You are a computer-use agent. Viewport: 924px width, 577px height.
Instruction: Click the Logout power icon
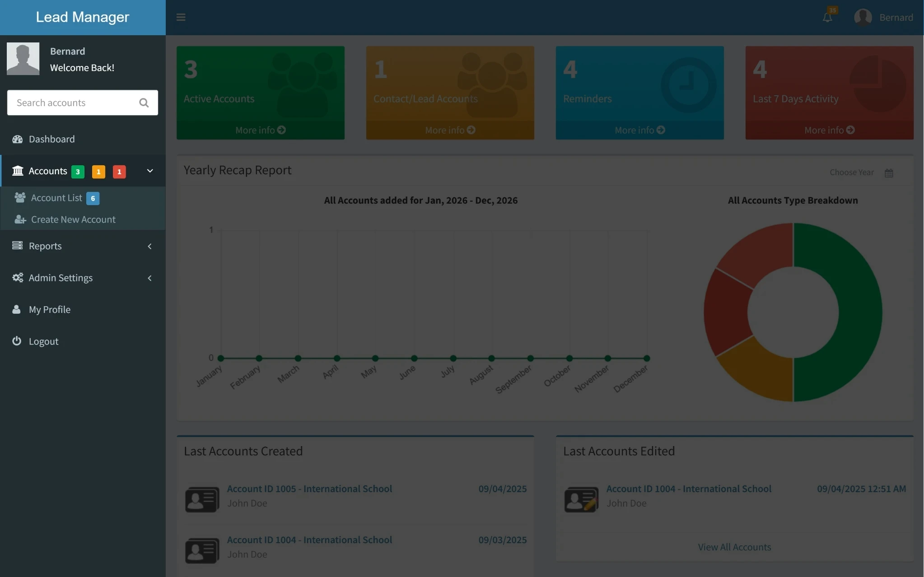(x=17, y=341)
